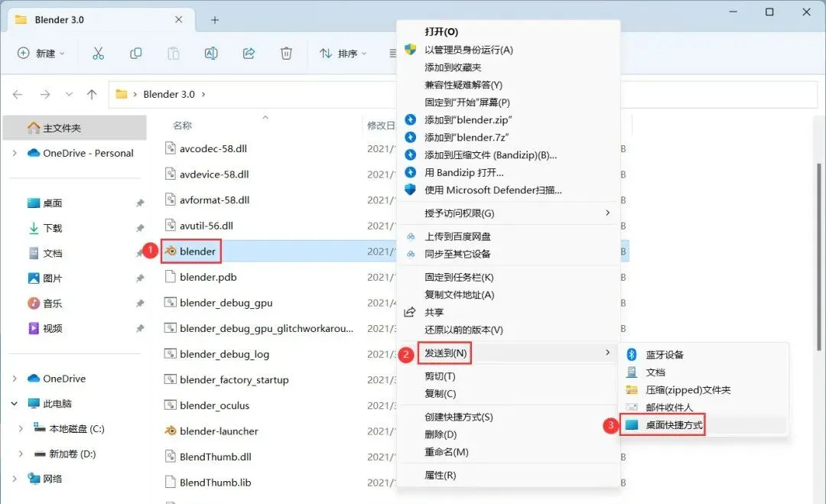Viewport: 826px width, 504px height.
Task: Select file BlendThumb.lib
Action: (x=215, y=483)
